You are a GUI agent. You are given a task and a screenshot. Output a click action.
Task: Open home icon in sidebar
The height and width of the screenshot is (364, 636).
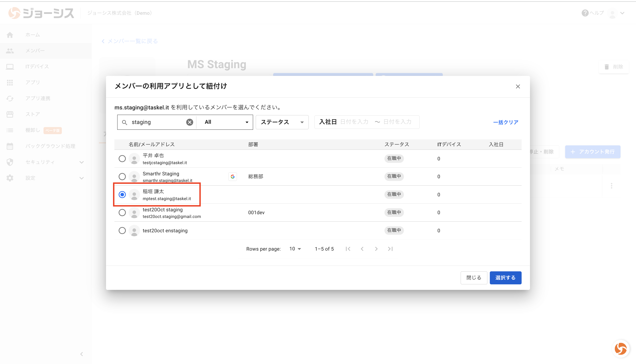pos(10,35)
